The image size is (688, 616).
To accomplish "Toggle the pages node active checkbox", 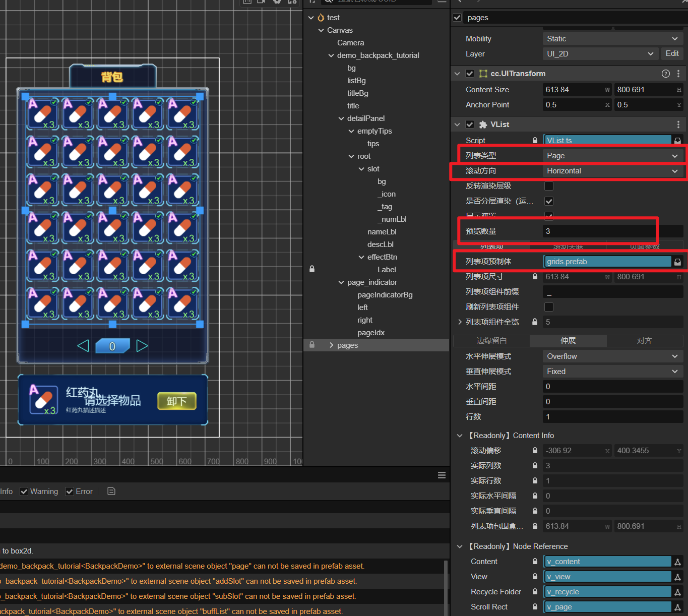I will [x=457, y=18].
